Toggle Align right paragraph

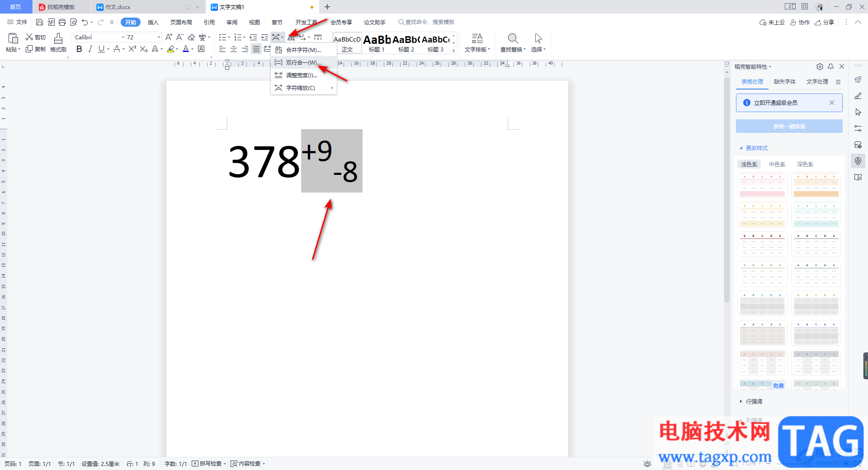[245, 49]
